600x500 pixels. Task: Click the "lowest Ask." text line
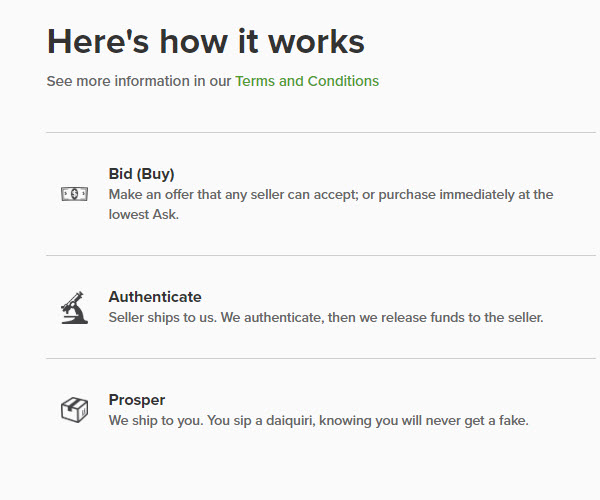[144, 214]
